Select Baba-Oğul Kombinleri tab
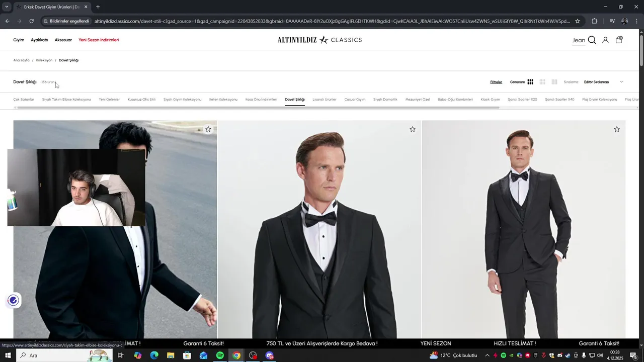Image resolution: width=644 pixels, height=362 pixels. click(x=455, y=100)
